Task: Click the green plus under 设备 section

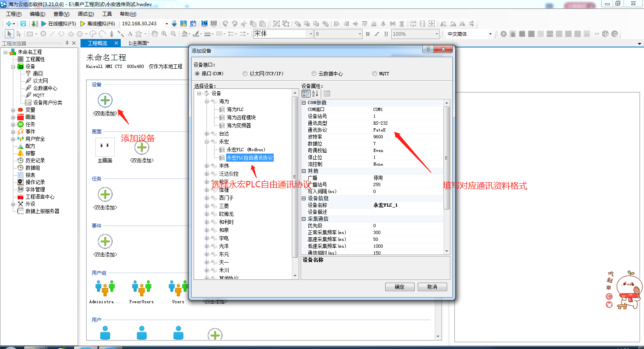Action: click(105, 100)
